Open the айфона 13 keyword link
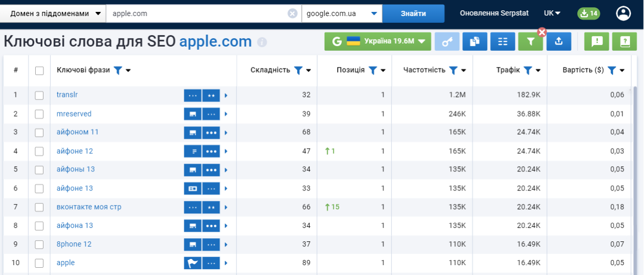Viewport: 644px width, 275px height. (75, 225)
